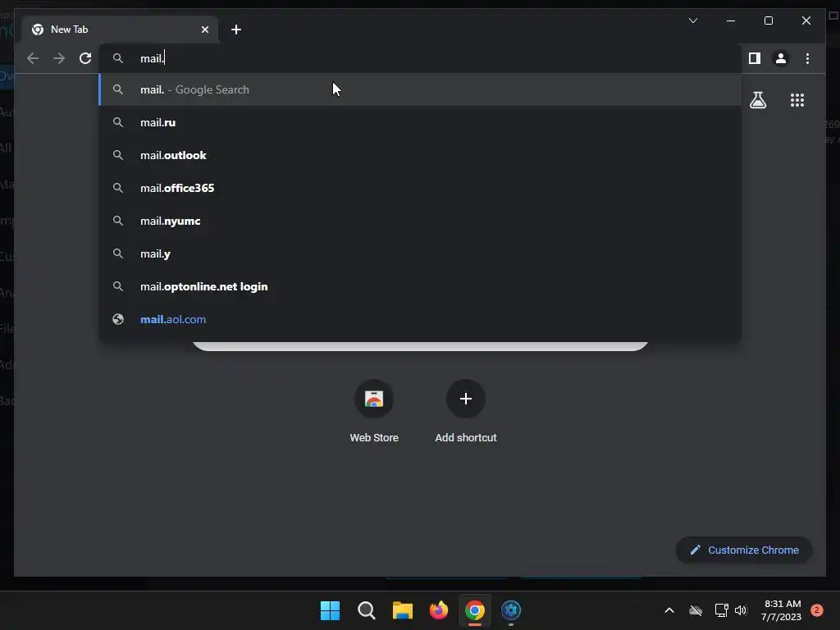Open the Chrome side panel icon

(x=755, y=58)
